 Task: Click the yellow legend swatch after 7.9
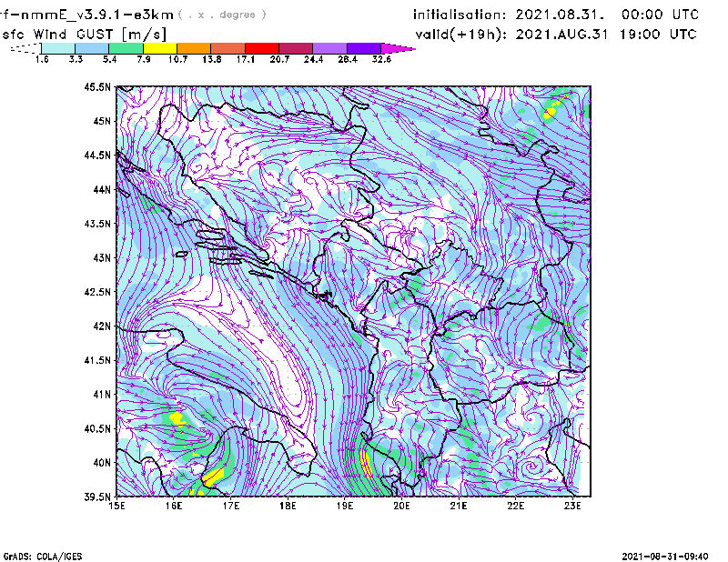pos(160,48)
